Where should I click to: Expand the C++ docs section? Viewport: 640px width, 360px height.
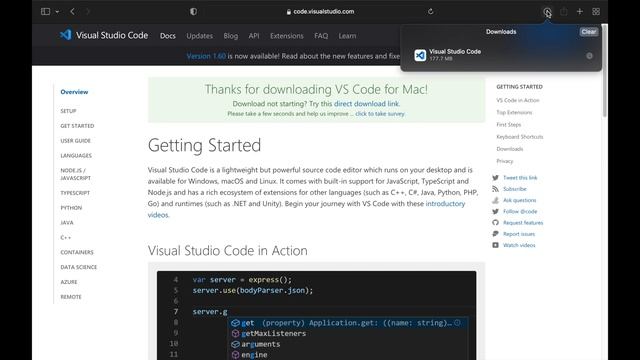click(65, 238)
